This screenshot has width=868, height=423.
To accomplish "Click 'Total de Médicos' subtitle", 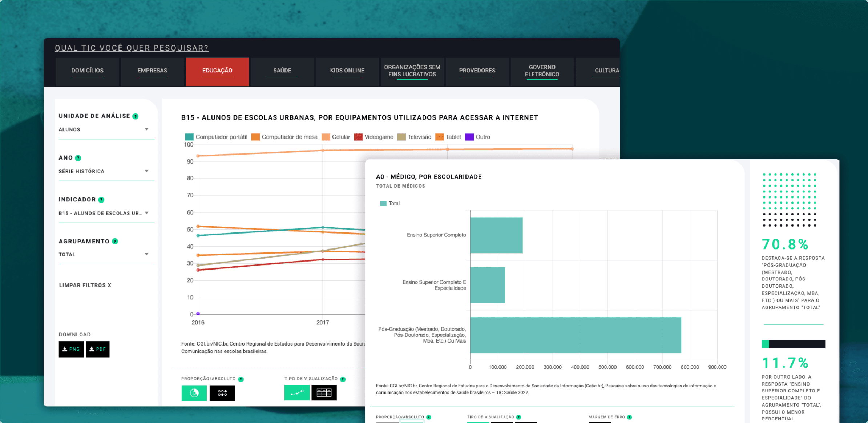I will coord(400,186).
